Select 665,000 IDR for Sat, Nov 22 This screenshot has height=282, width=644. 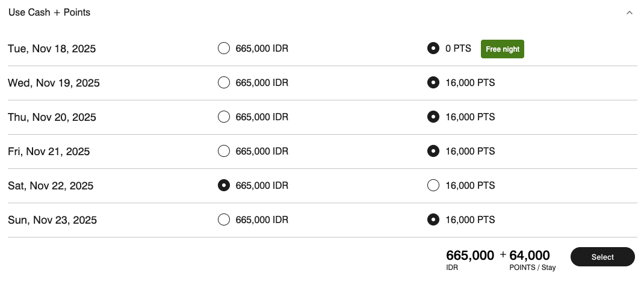[224, 186]
